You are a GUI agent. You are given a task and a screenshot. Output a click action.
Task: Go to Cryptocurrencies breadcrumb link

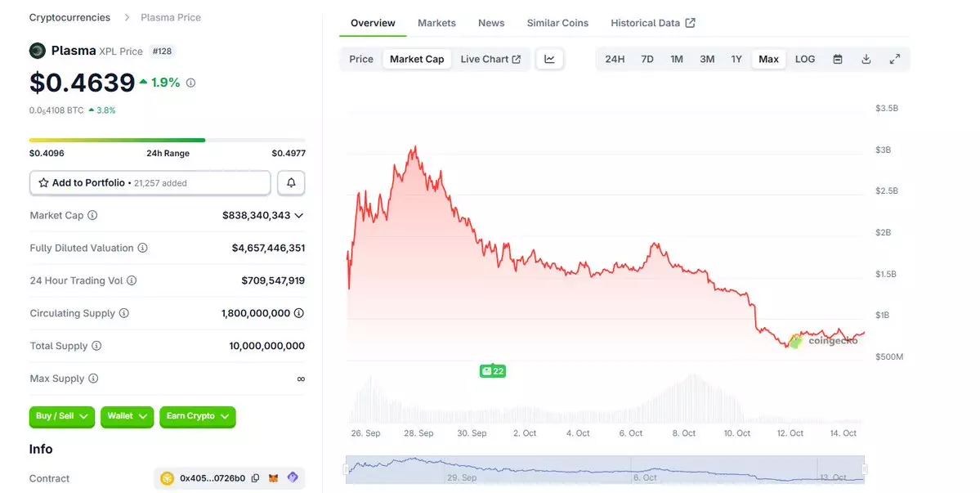click(69, 17)
